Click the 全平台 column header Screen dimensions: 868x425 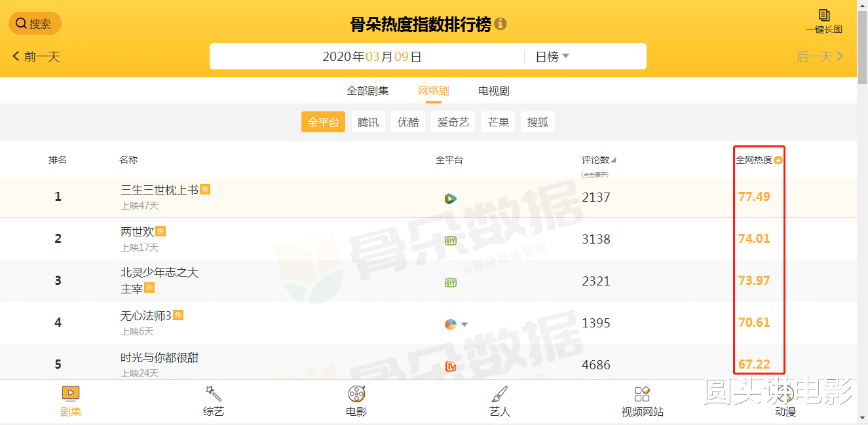(449, 160)
